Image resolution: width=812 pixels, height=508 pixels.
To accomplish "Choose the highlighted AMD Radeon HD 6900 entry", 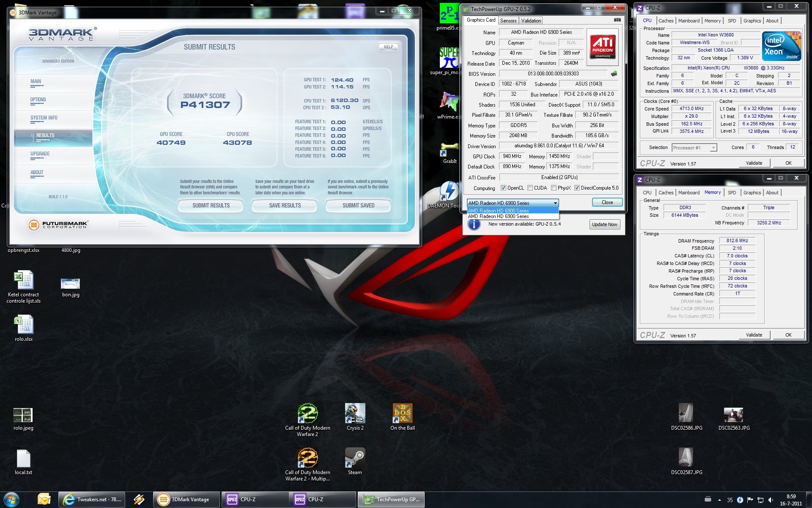I will (x=513, y=211).
